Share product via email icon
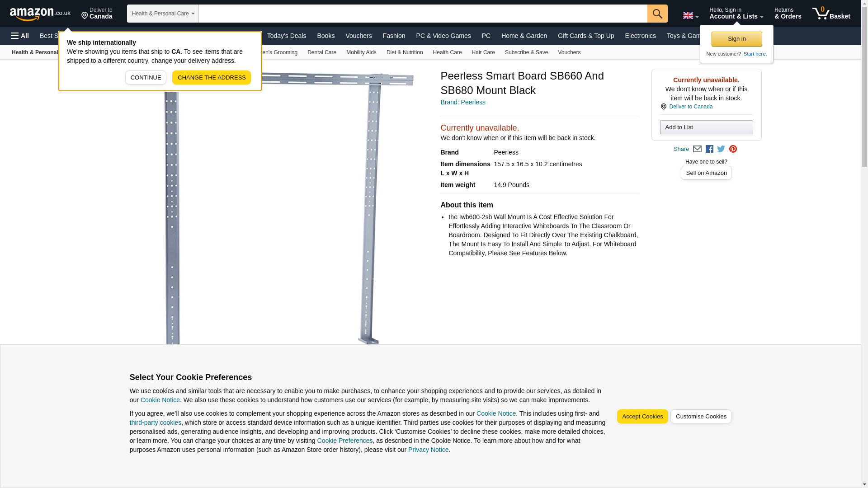The image size is (868, 488). click(697, 149)
